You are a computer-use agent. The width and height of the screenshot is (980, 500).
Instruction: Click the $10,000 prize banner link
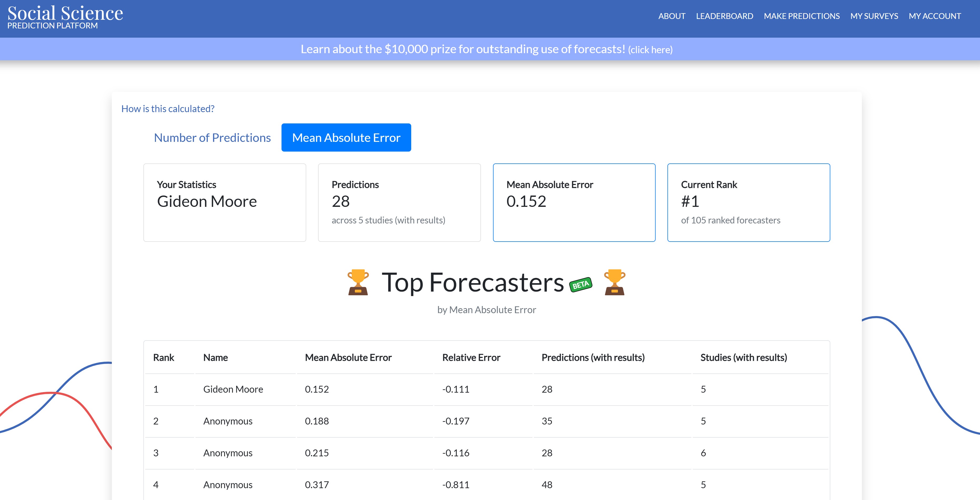pos(486,49)
